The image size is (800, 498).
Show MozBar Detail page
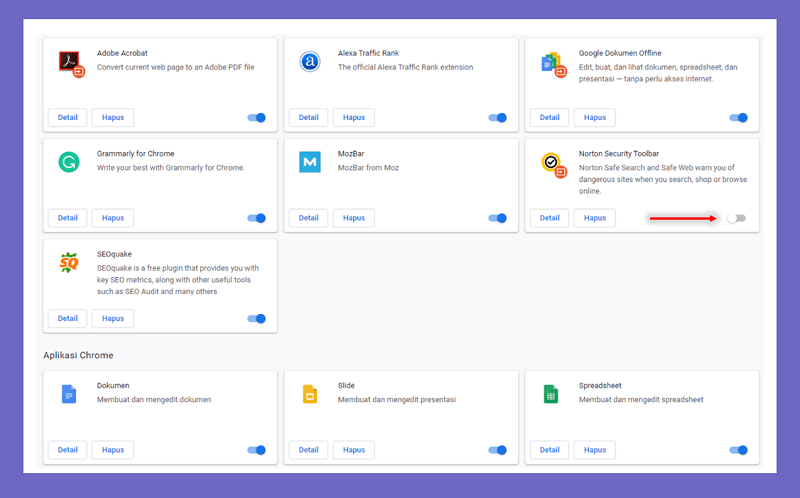[x=308, y=218]
